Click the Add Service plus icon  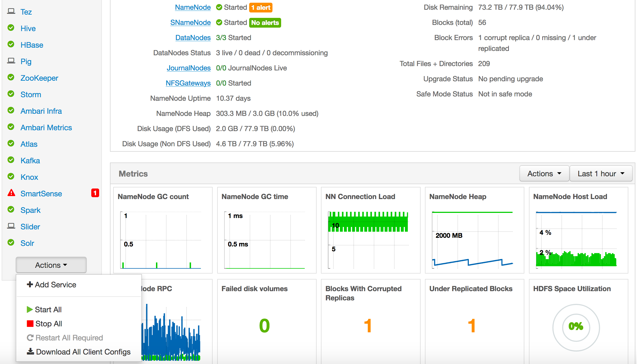(30, 284)
